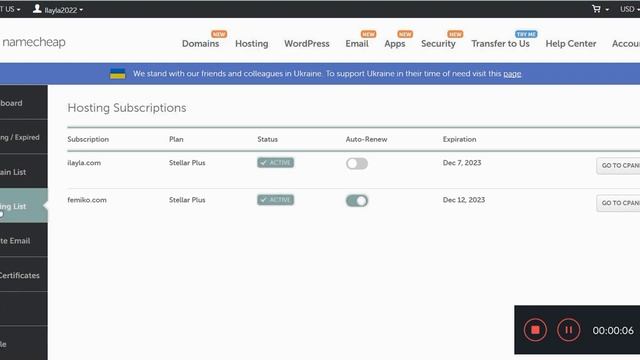The height and width of the screenshot is (360, 640).
Task: Click the Auto-Renew column header
Action: [x=367, y=139]
